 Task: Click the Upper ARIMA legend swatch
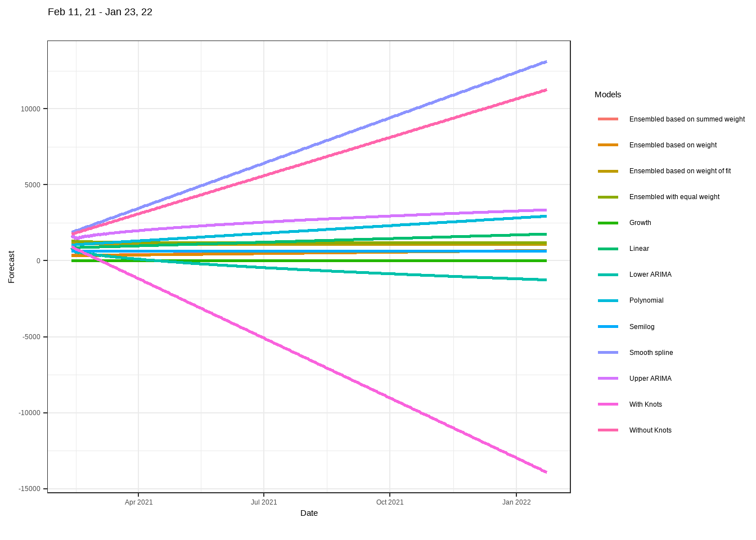tap(607, 379)
